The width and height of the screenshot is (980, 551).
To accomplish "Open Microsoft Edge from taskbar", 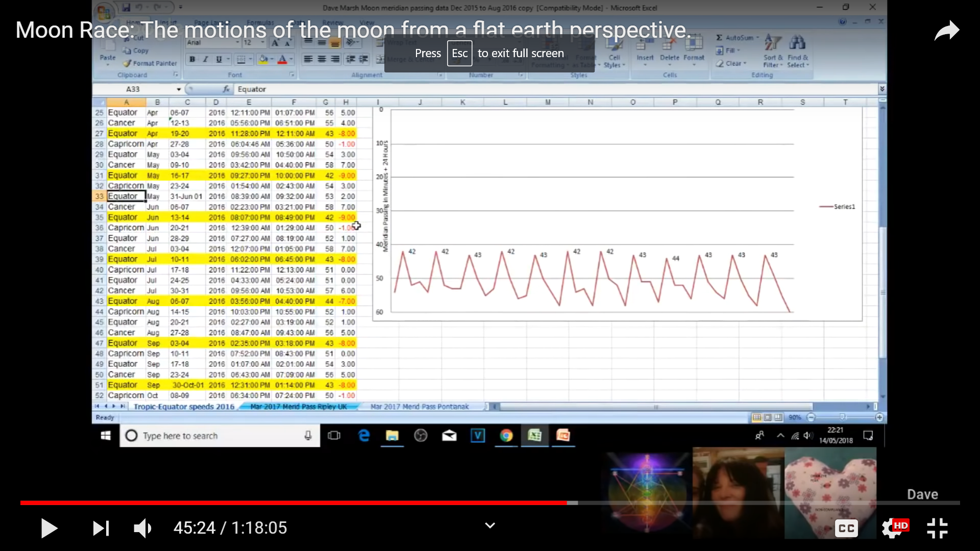I will click(x=364, y=436).
